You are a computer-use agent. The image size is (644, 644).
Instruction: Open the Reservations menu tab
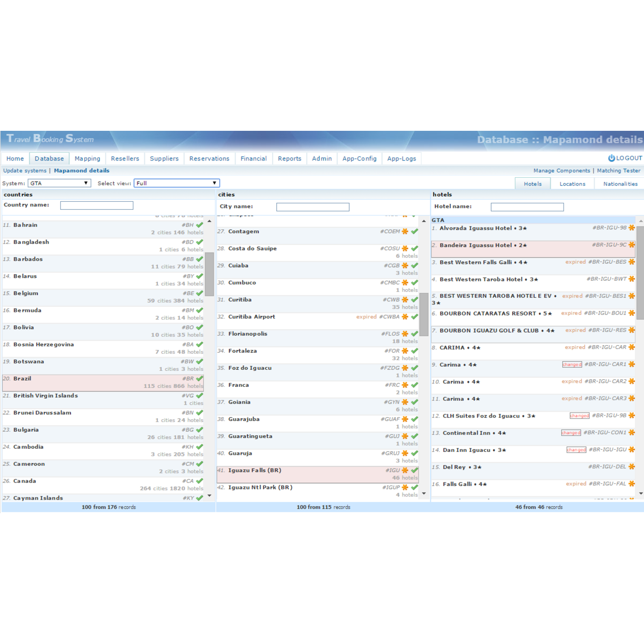209,158
